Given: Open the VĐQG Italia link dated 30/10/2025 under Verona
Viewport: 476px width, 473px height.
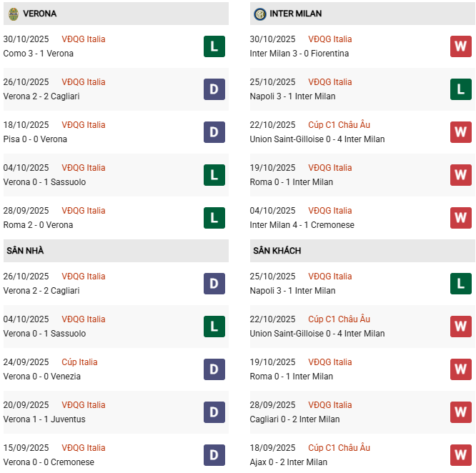Looking at the screenshot, I should [83, 39].
